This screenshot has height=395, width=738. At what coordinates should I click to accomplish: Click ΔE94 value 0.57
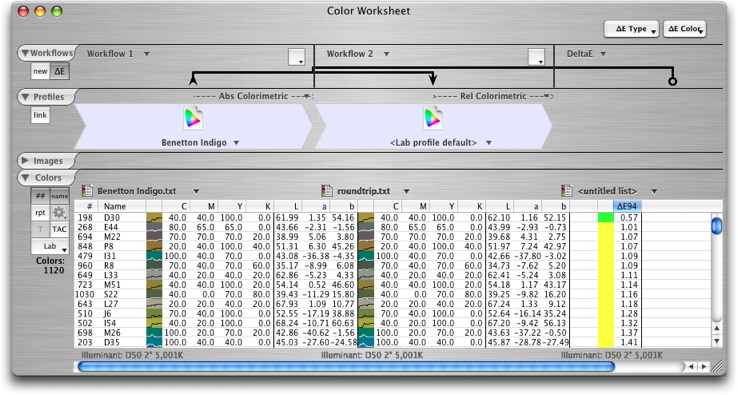pos(629,218)
